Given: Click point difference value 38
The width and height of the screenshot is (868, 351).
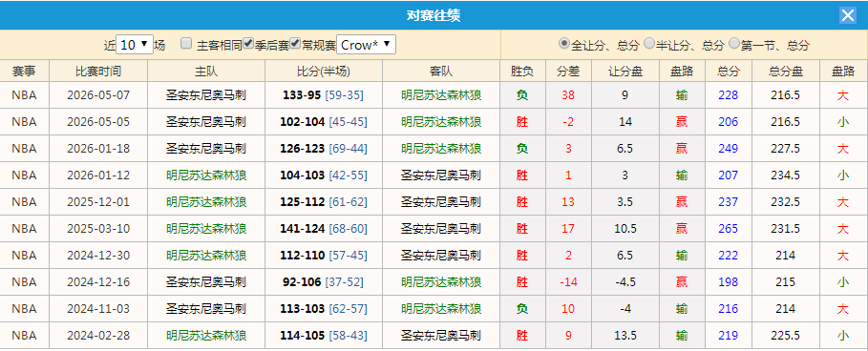Looking at the screenshot, I should tap(568, 95).
